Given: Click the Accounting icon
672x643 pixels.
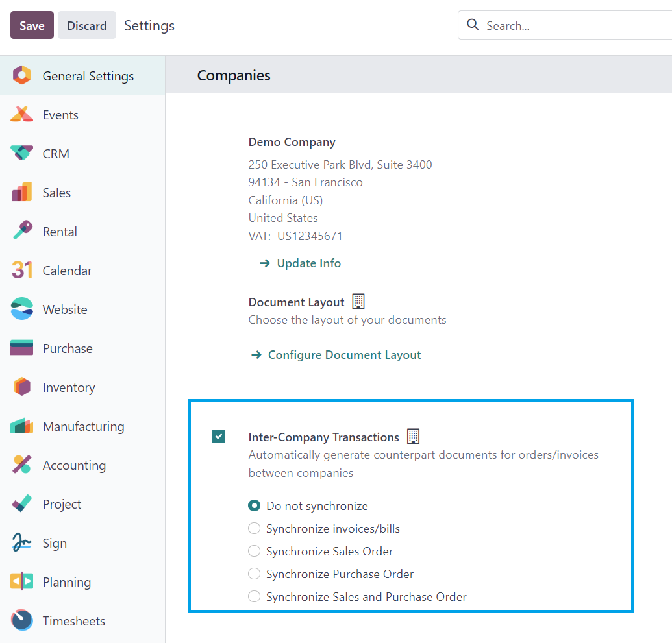Looking at the screenshot, I should (x=22, y=465).
